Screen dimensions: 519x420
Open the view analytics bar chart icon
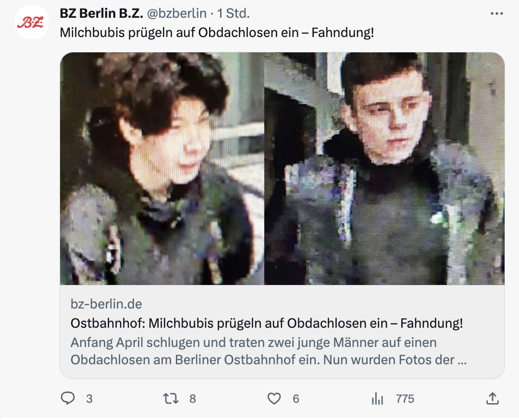[x=377, y=398]
